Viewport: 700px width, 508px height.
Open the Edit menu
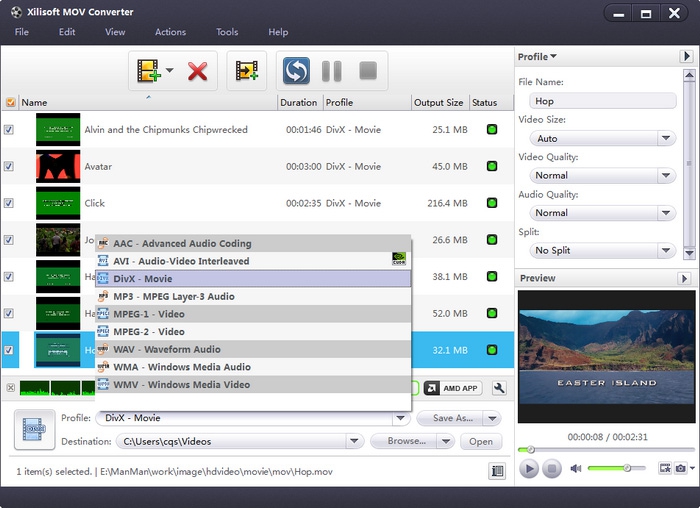coord(67,32)
